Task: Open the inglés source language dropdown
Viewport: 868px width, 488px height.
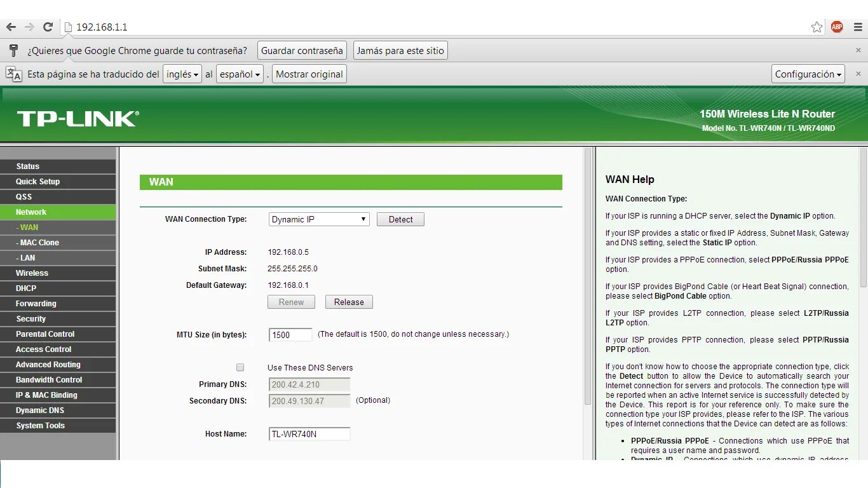Action: point(182,74)
